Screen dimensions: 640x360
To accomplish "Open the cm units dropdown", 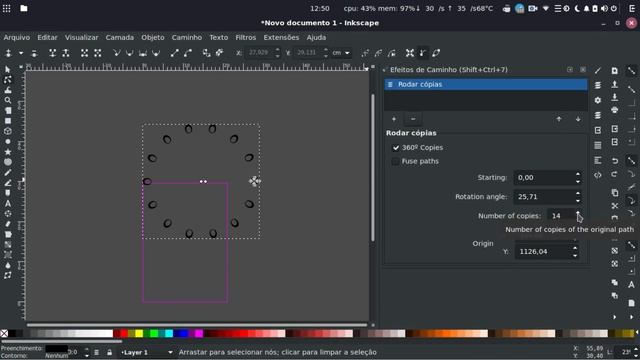I will tap(341, 53).
